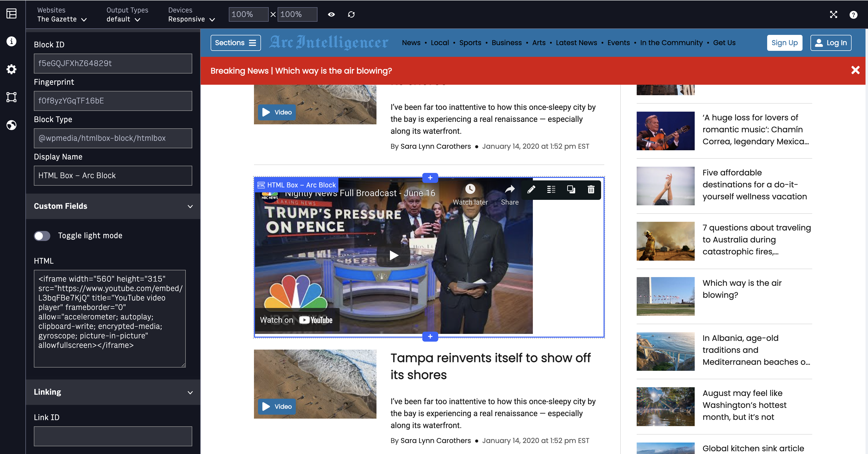Open the News nav item
This screenshot has height=454, width=868.
[411, 43]
